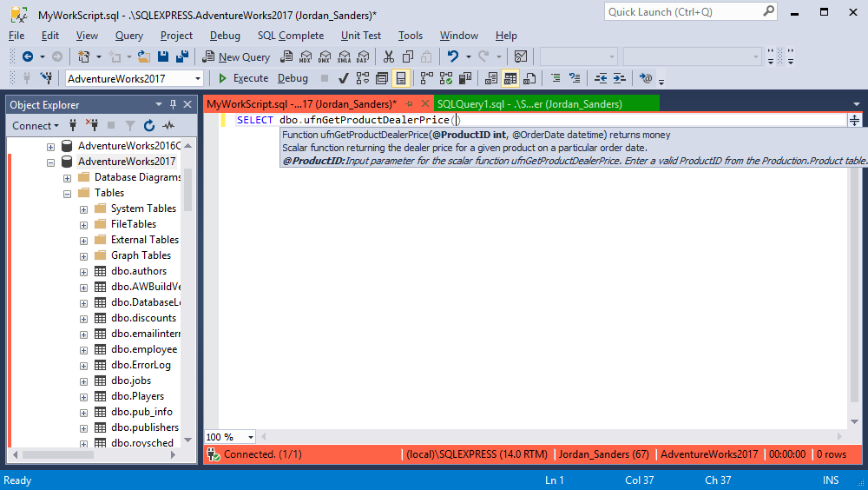The width and height of the screenshot is (868, 490).
Task: Open Query Options icon
Action: [381, 78]
